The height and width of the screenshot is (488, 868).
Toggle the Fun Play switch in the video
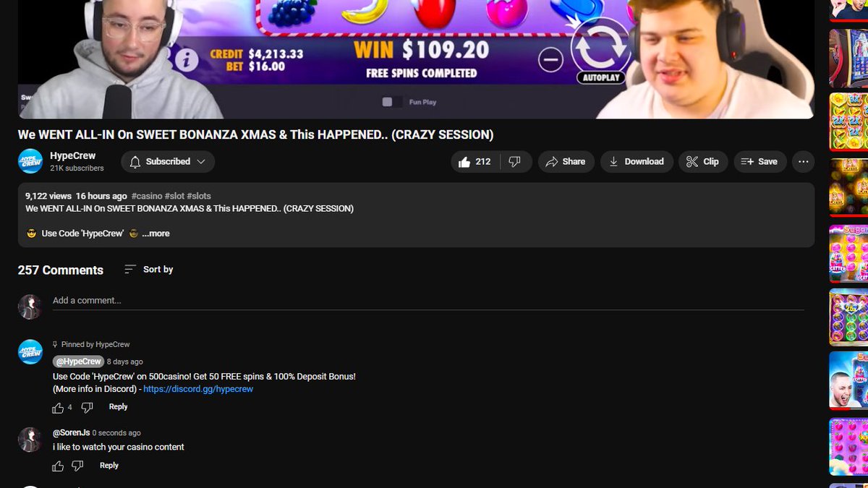pyautogui.click(x=391, y=102)
